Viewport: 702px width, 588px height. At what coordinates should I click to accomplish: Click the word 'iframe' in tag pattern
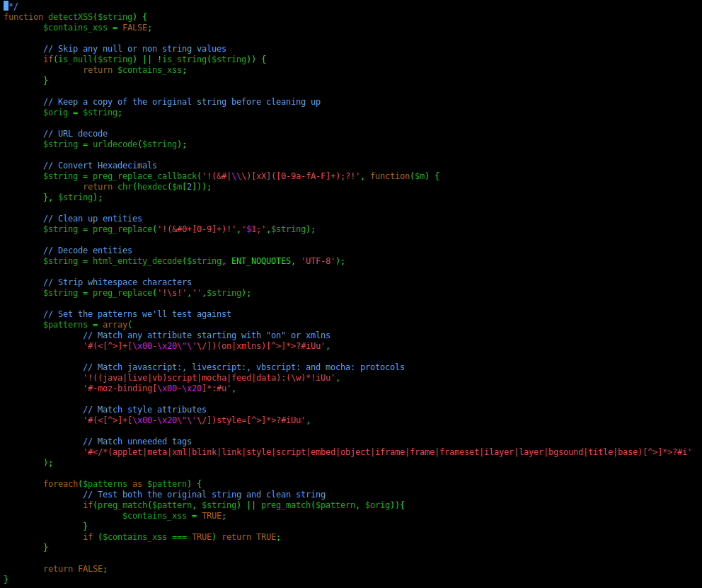coord(390,452)
